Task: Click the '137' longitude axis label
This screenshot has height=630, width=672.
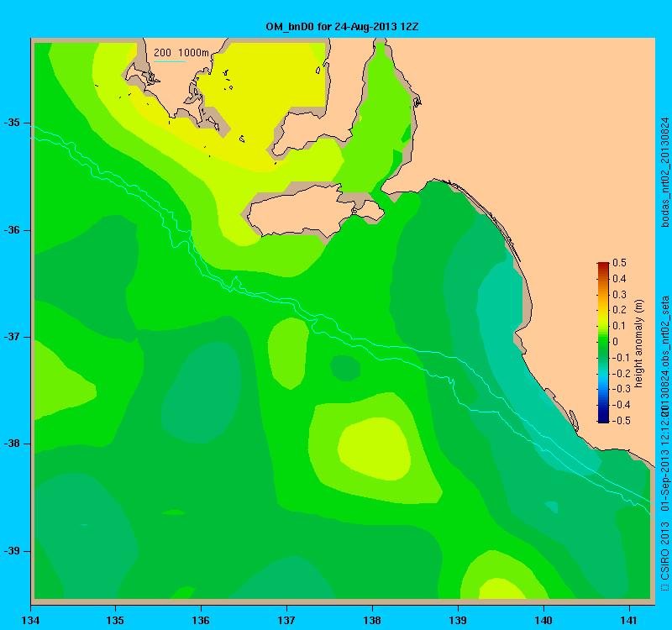Action: (x=286, y=620)
